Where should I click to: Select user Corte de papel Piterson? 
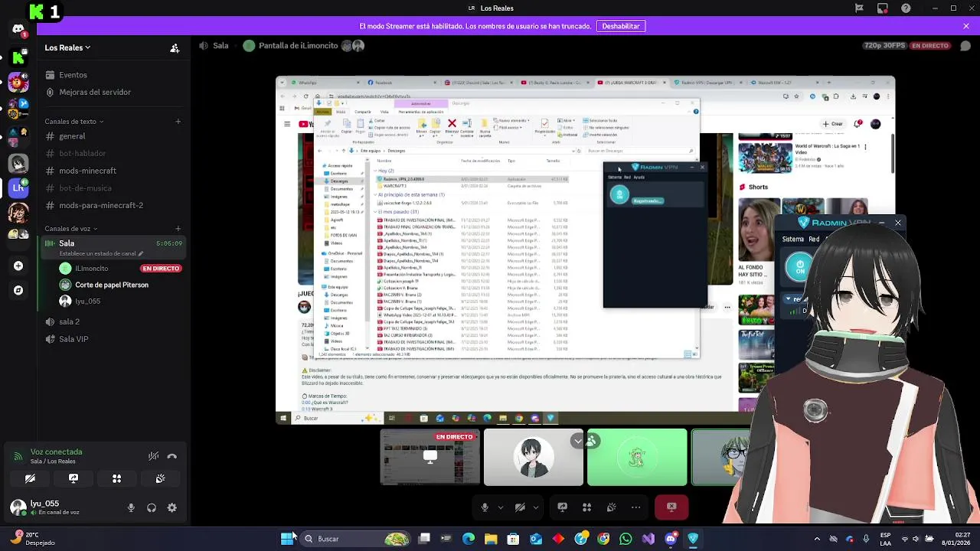[120, 285]
